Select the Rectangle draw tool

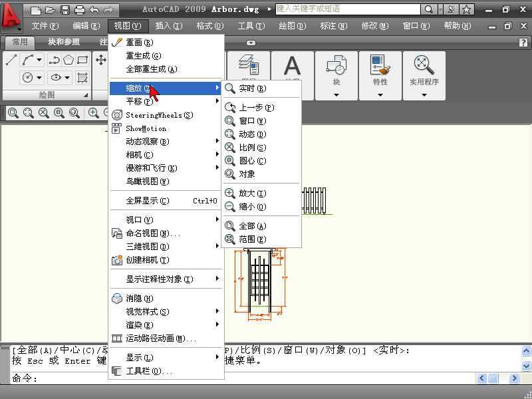coord(82,60)
